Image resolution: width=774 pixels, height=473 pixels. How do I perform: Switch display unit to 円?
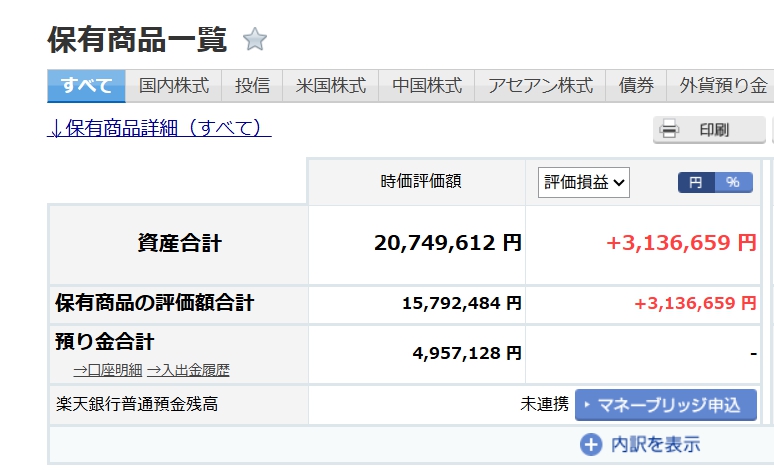695,182
